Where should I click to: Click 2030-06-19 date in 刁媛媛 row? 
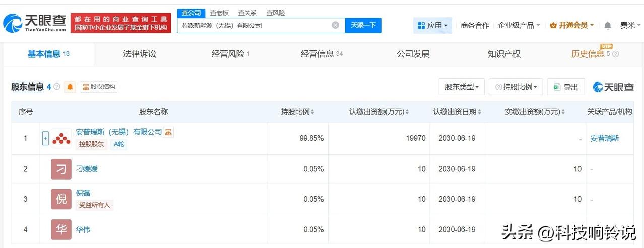457,169
